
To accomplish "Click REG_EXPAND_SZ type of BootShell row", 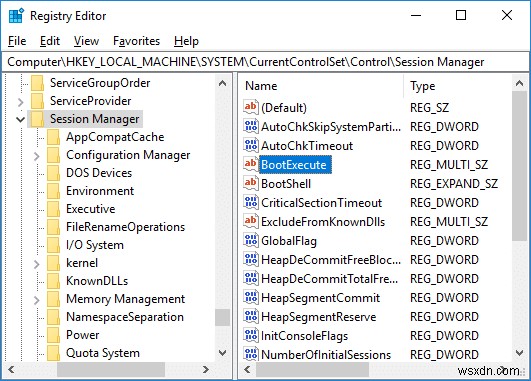I will point(454,184).
